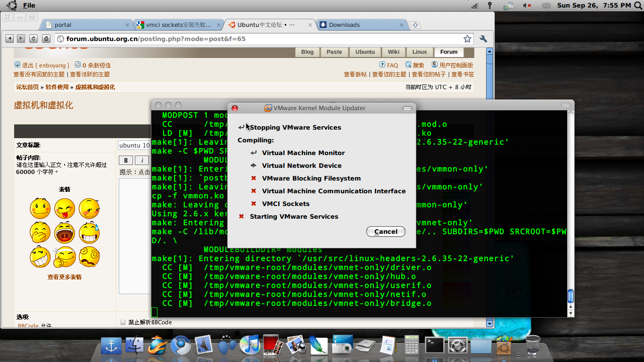Viewport: 644px width, 362px height.
Task: Insert the dizzy swirl-eyes emoticon
Action: click(x=89, y=257)
